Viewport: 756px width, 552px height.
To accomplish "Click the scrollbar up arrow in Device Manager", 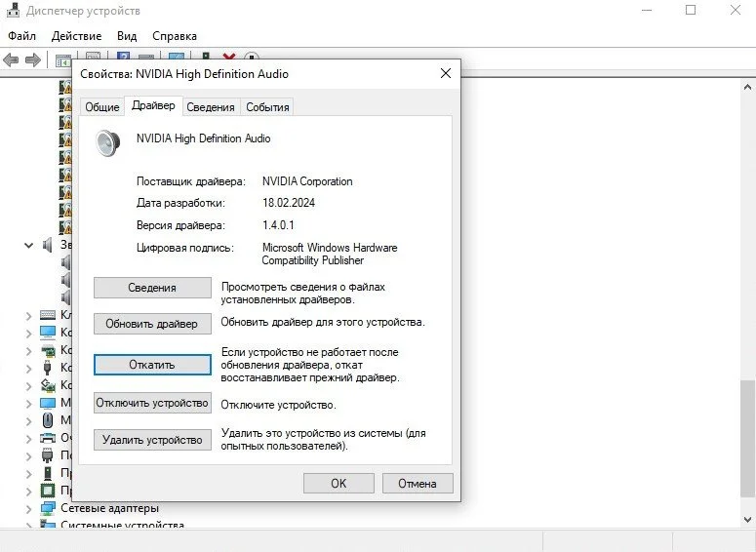I will click(747, 87).
